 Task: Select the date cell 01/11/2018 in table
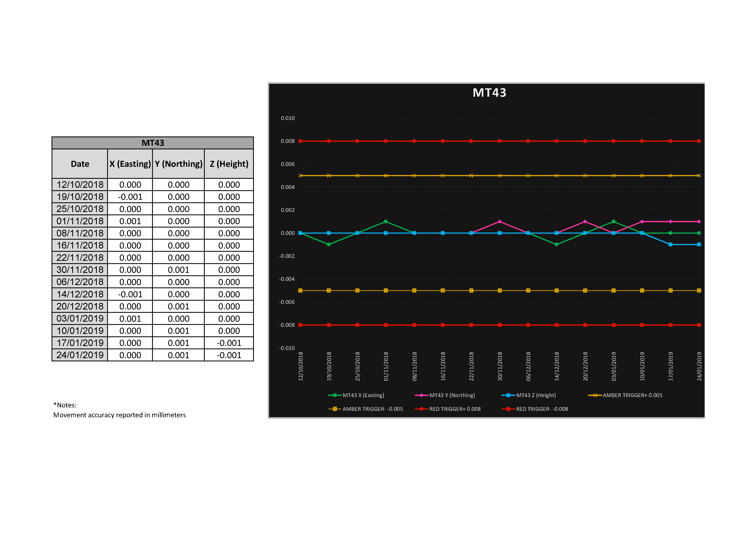[x=80, y=221]
